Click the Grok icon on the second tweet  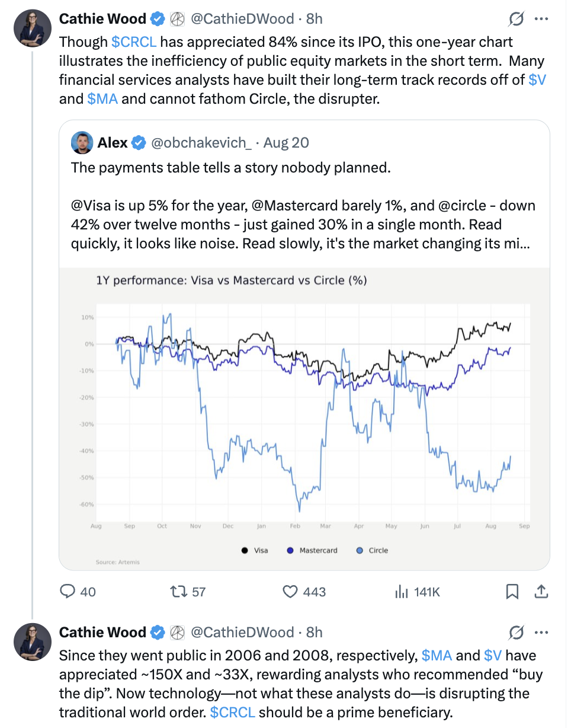click(516, 633)
